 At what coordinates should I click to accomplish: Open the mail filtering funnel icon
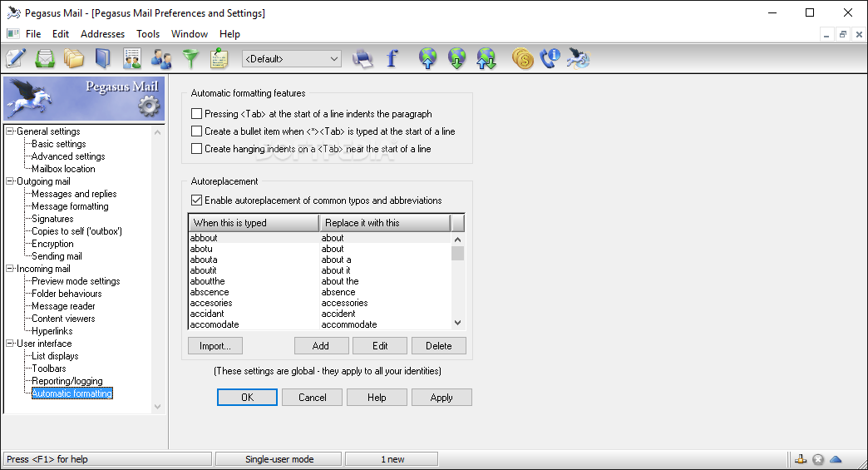(x=191, y=58)
